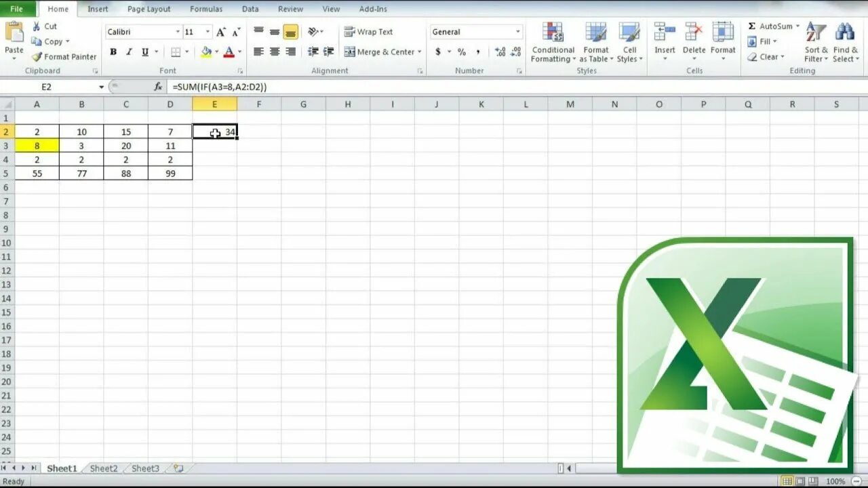Screen dimensions: 868x488
Task: Toggle Wrap Text
Action: [368, 32]
